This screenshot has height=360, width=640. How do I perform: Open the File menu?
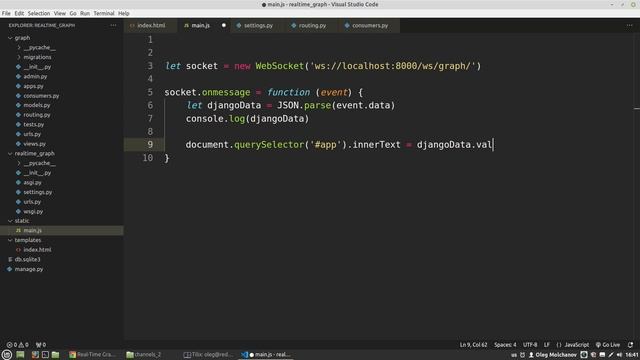click(x=6, y=13)
